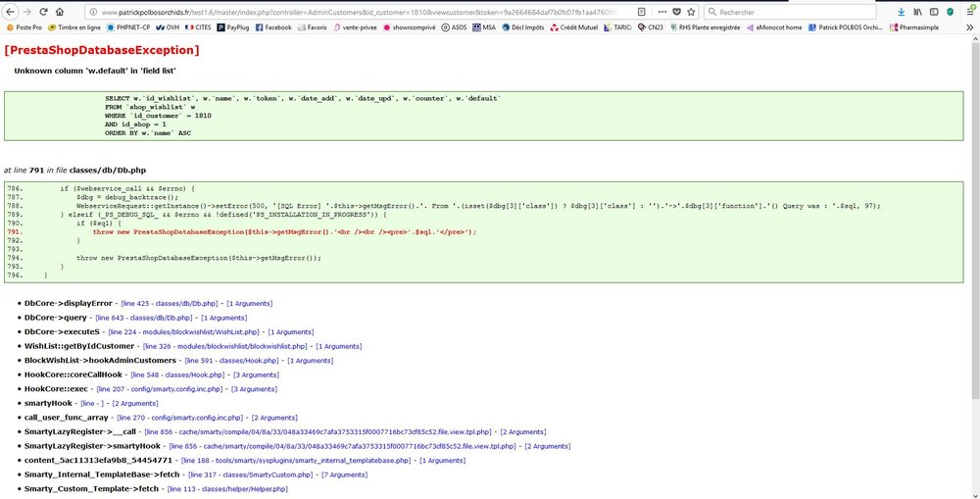Screen dimensions: 980x499
Task: Click the PrestaShopDatabaseException heading
Action: pos(102,51)
